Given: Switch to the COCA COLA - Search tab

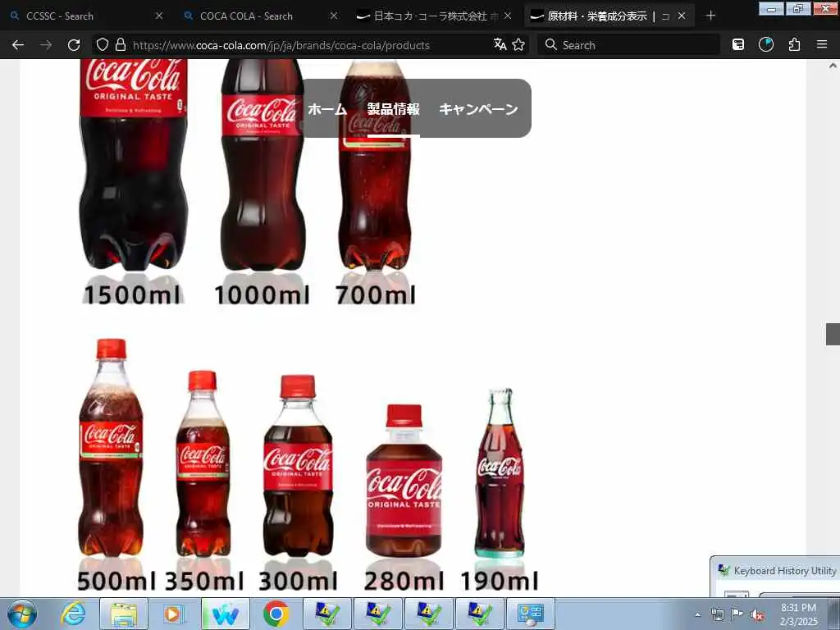Looking at the screenshot, I should point(261,16).
